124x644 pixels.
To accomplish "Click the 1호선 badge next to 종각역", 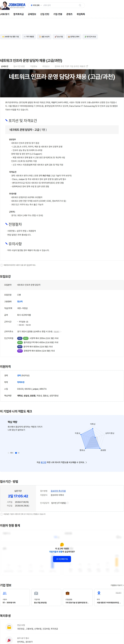I will [20, 347].
